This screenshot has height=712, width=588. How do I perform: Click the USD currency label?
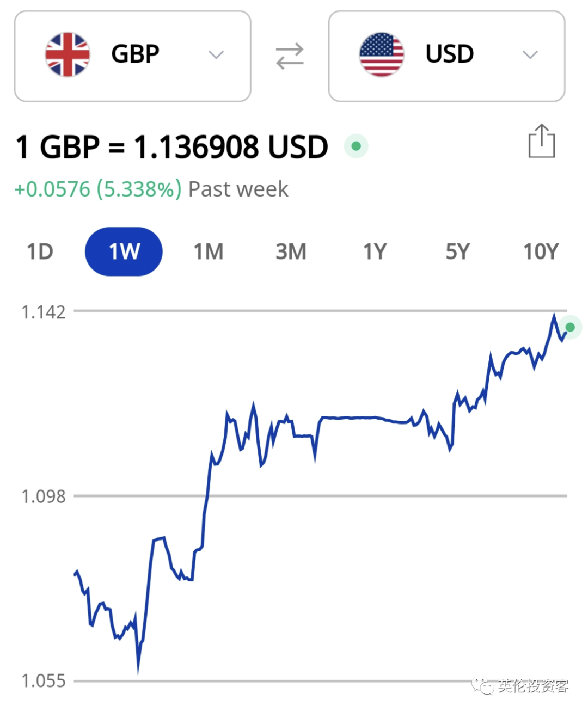coord(450,54)
